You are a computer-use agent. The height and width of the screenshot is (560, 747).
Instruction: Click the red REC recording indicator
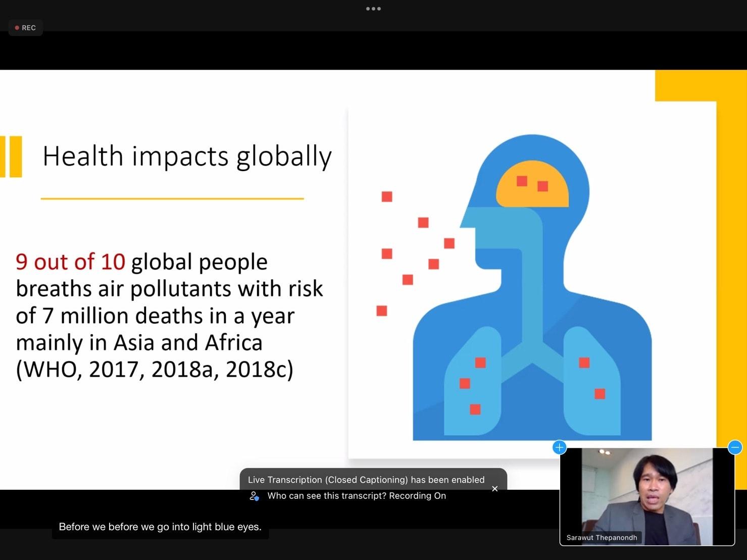(x=26, y=28)
